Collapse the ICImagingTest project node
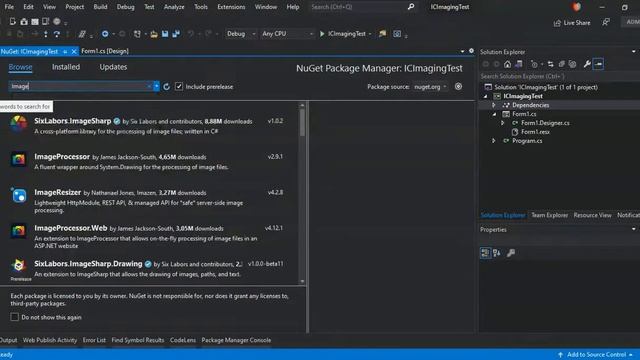 point(485,97)
